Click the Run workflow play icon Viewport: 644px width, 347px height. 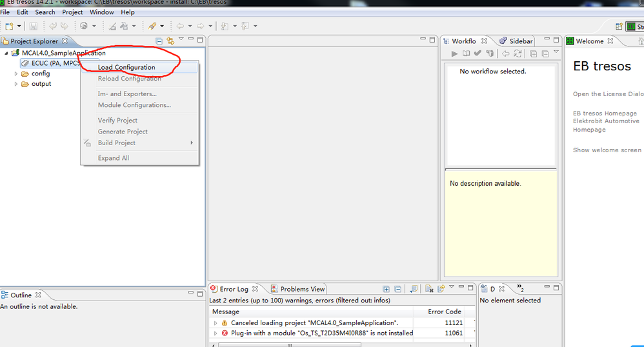pos(454,54)
